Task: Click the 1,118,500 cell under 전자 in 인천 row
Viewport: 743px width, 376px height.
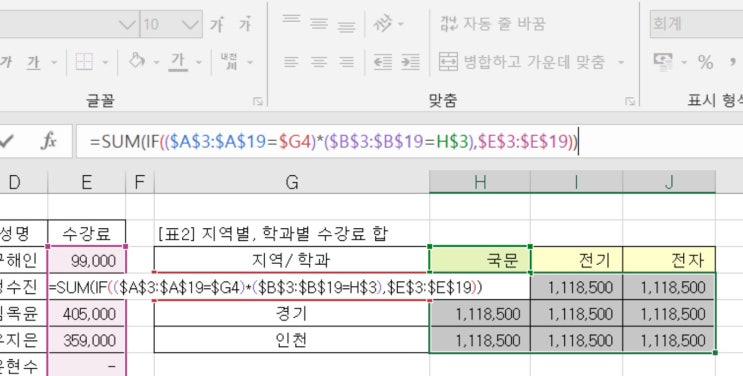Action: [669, 340]
